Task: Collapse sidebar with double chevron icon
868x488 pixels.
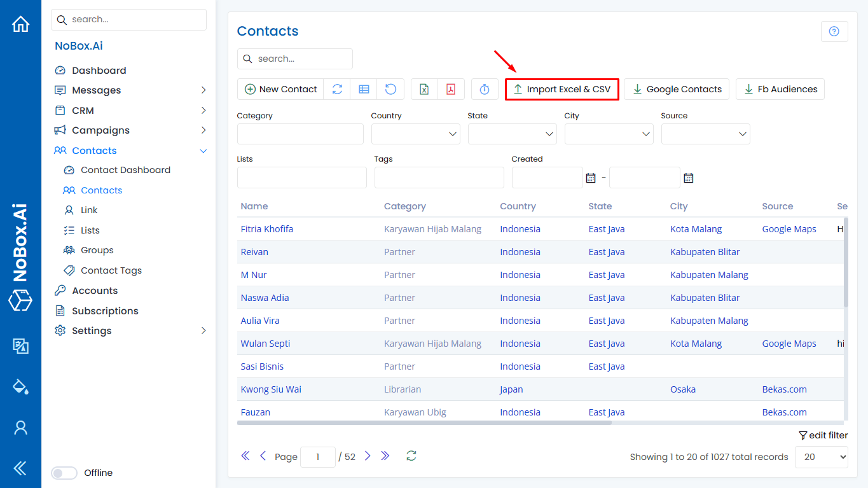Action: 20,468
